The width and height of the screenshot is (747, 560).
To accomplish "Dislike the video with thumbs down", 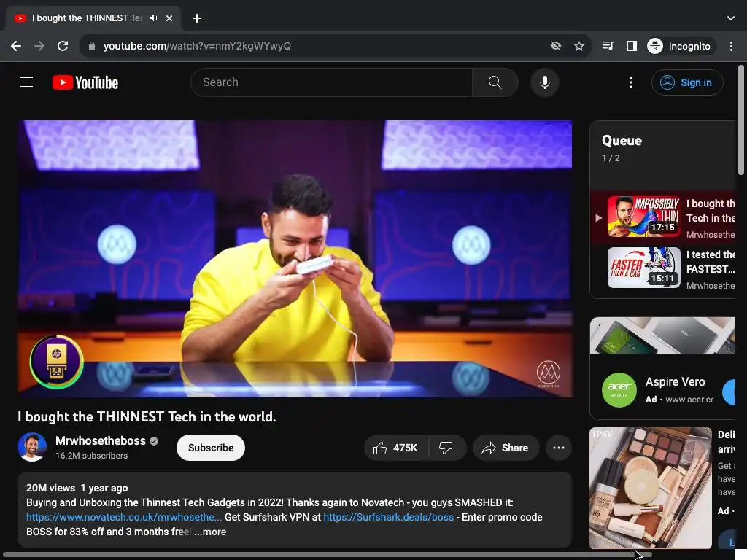I will [x=446, y=448].
